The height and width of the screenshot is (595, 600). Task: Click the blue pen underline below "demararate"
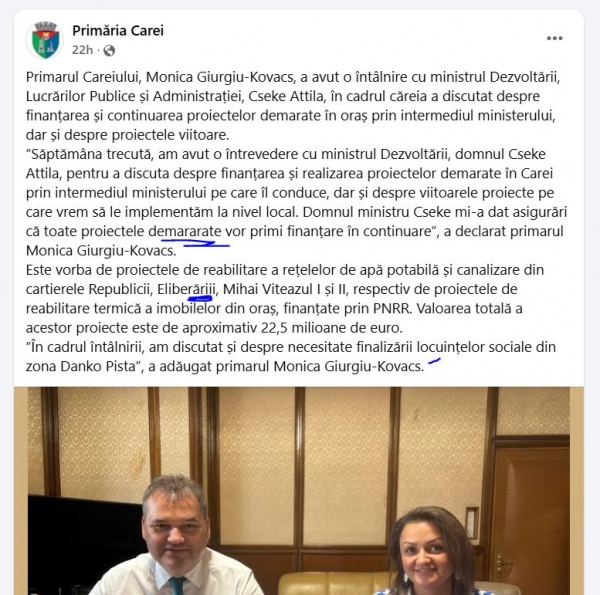click(195, 243)
